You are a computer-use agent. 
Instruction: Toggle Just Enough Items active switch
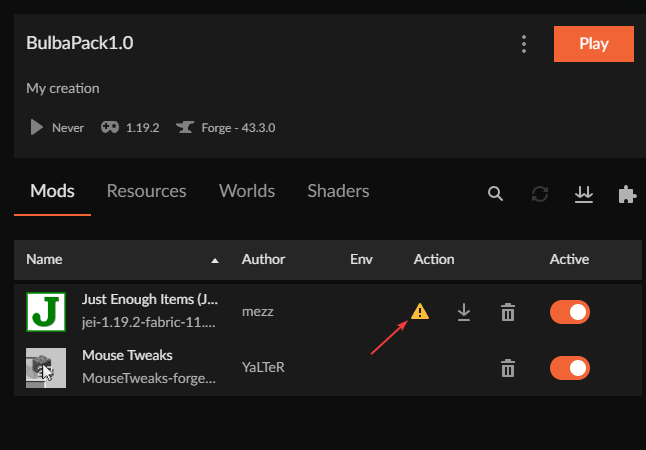570,312
